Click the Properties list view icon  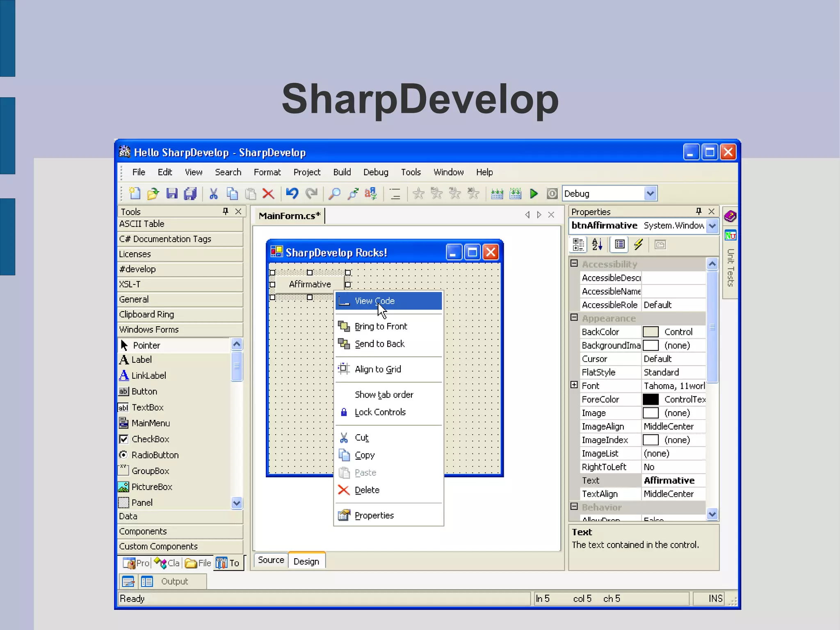pyautogui.click(x=620, y=245)
